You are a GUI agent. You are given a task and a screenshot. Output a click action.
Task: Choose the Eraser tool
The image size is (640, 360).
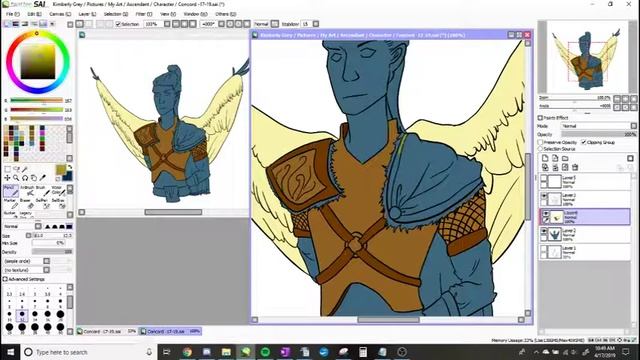[x=27, y=203]
